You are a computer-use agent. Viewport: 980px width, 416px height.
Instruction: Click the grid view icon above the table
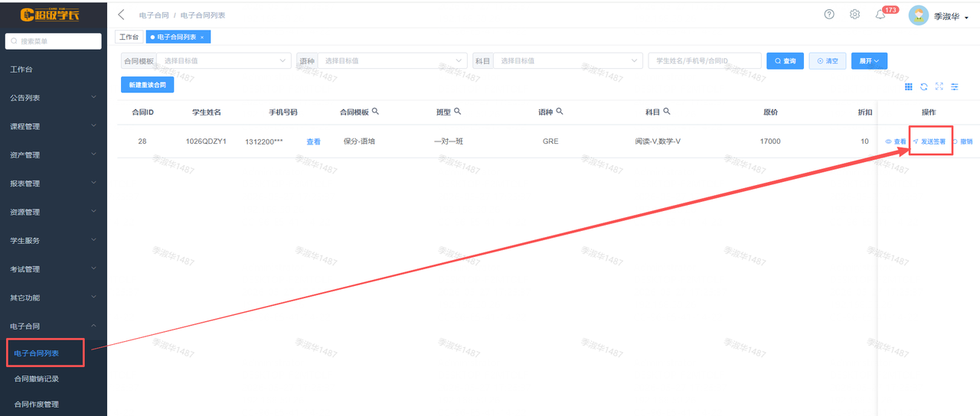(x=909, y=87)
